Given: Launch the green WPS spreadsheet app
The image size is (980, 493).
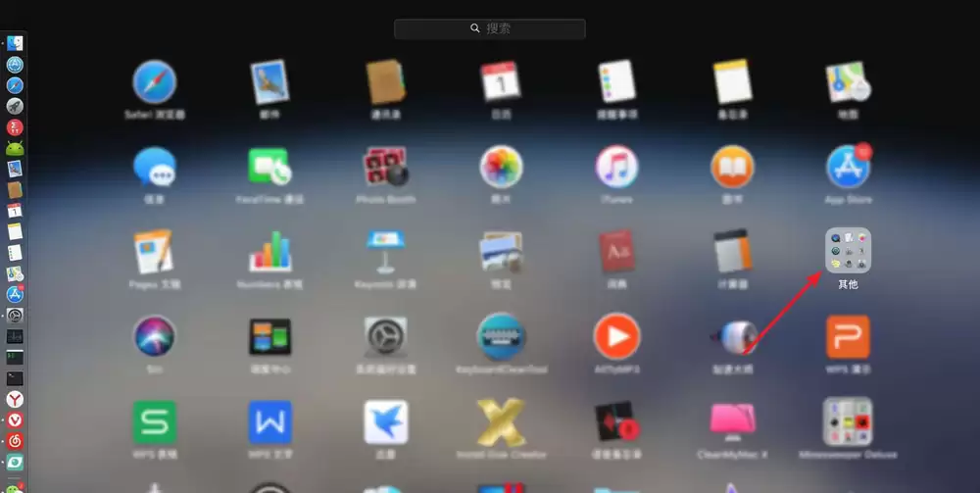Looking at the screenshot, I should point(155,421).
